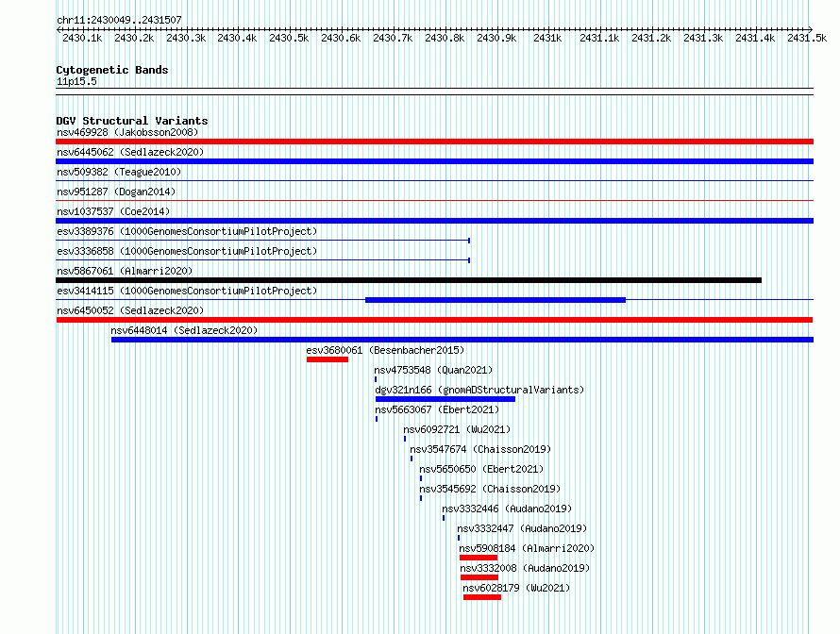Click the nsv469928 (Jakobsson2008) label

(127, 132)
